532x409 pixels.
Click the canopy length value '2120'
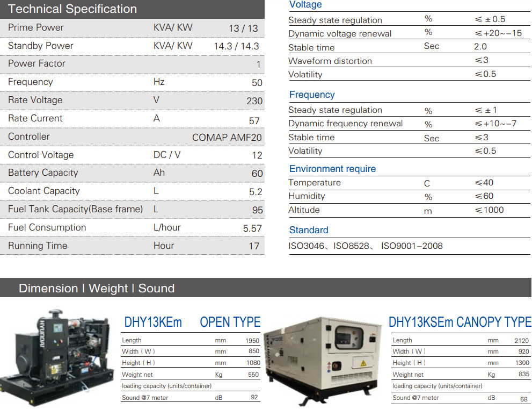(521, 341)
